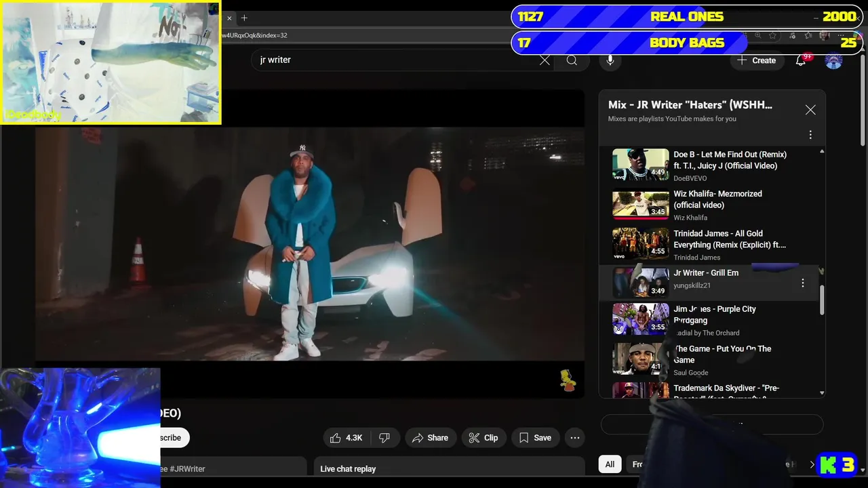Select 'Jr Writer - Grill Em' title
This screenshot has width=868, height=488.
tap(706, 273)
